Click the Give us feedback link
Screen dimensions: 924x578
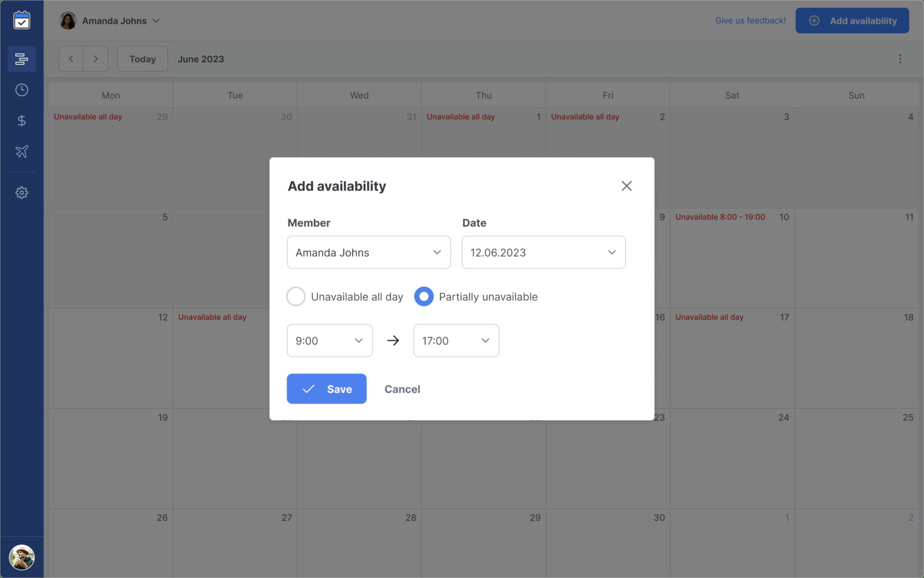click(750, 21)
